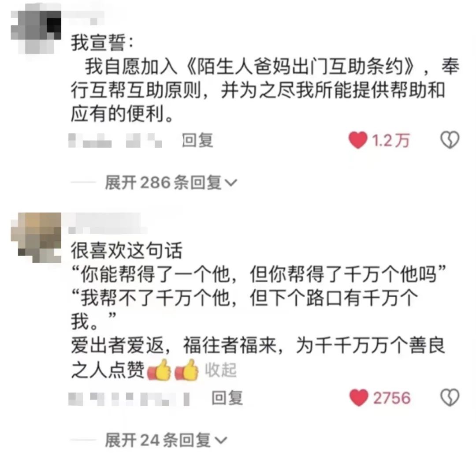476x456 pixels.
Task: Tap the red heart beside 2756
Action: pos(358,398)
